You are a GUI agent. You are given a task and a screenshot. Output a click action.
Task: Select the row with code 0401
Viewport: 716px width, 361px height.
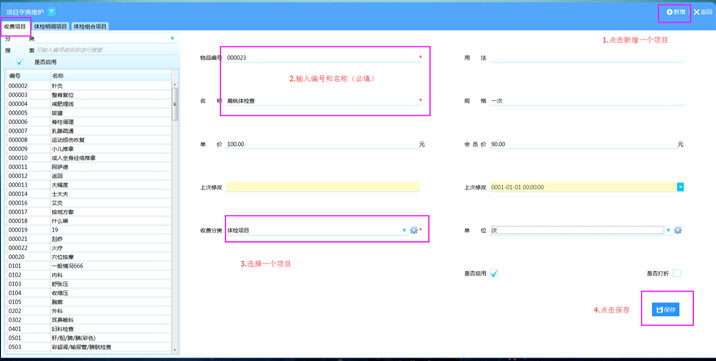pos(89,329)
